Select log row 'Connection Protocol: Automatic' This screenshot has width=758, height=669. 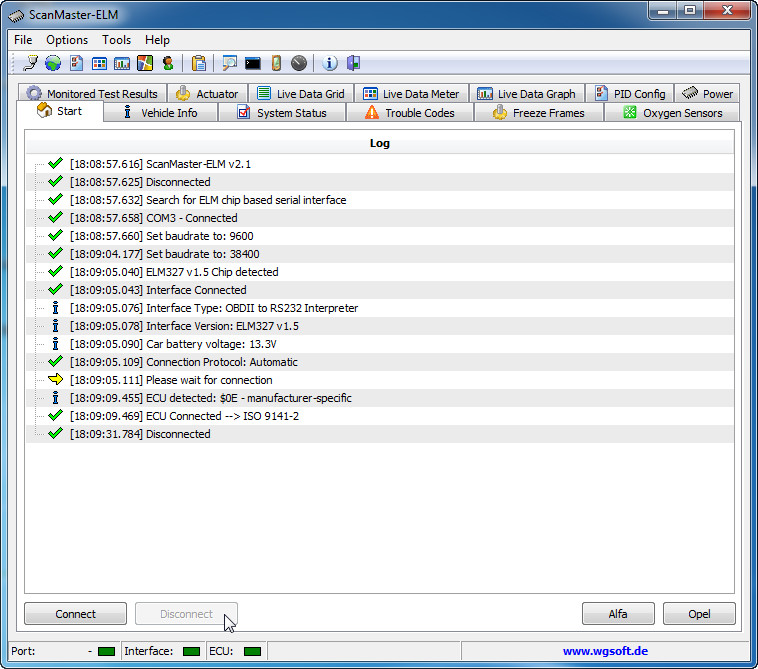tap(379, 362)
